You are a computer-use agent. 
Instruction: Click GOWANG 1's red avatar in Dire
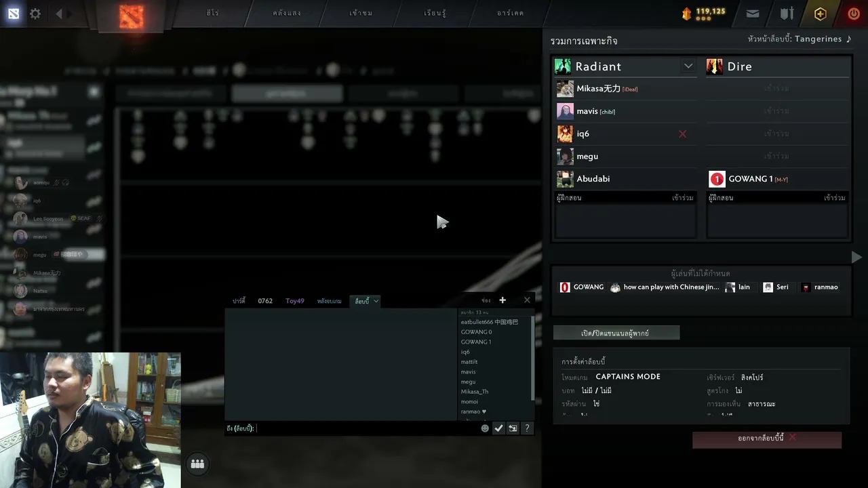717,179
